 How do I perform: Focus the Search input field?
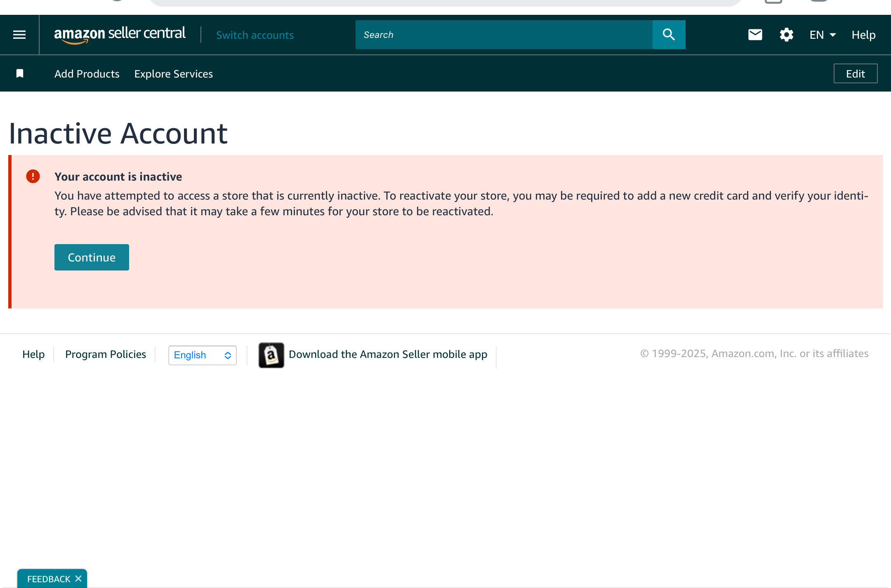[x=504, y=35]
